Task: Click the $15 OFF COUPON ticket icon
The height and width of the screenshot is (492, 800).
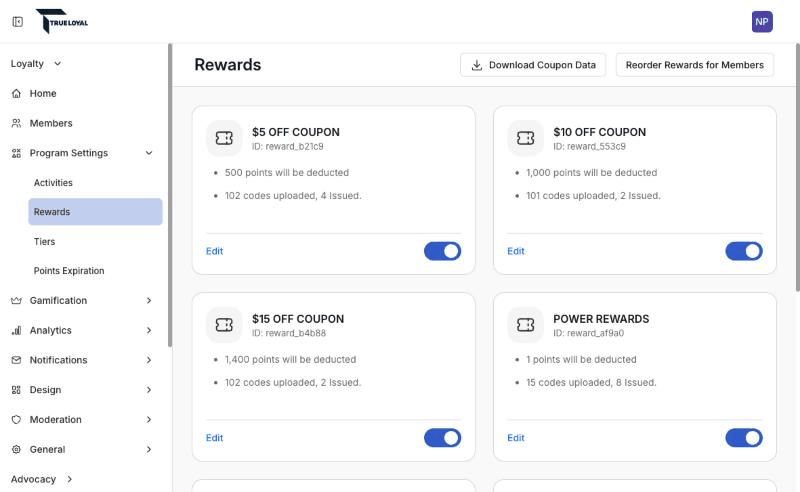Action: pos(224,325)
